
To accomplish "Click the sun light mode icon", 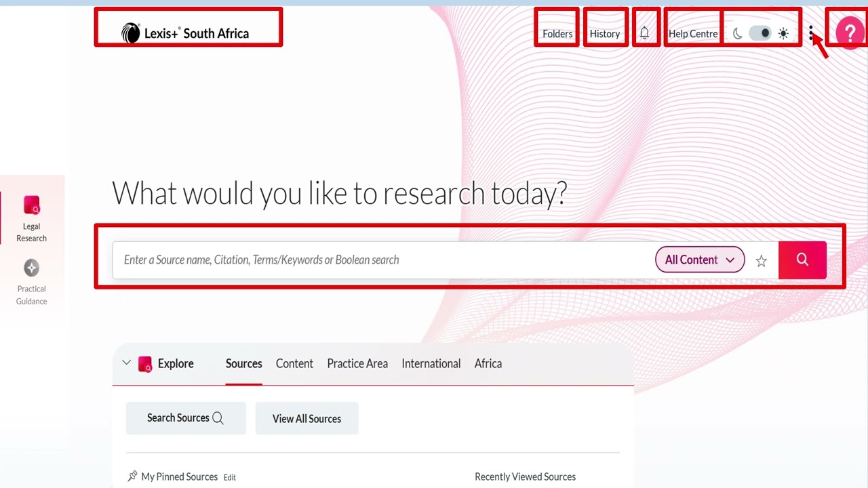I will [x=783, y=33].
